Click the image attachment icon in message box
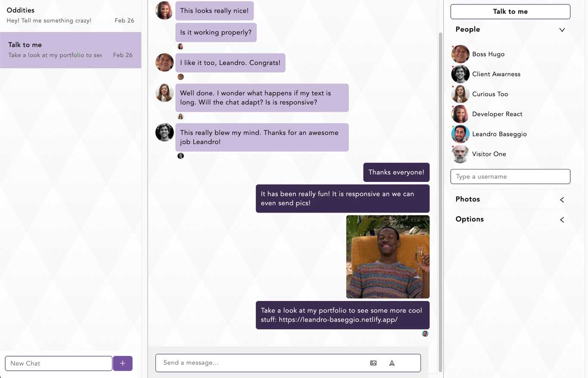The height and width of the screenshot is (378, 588). point(373,363)
